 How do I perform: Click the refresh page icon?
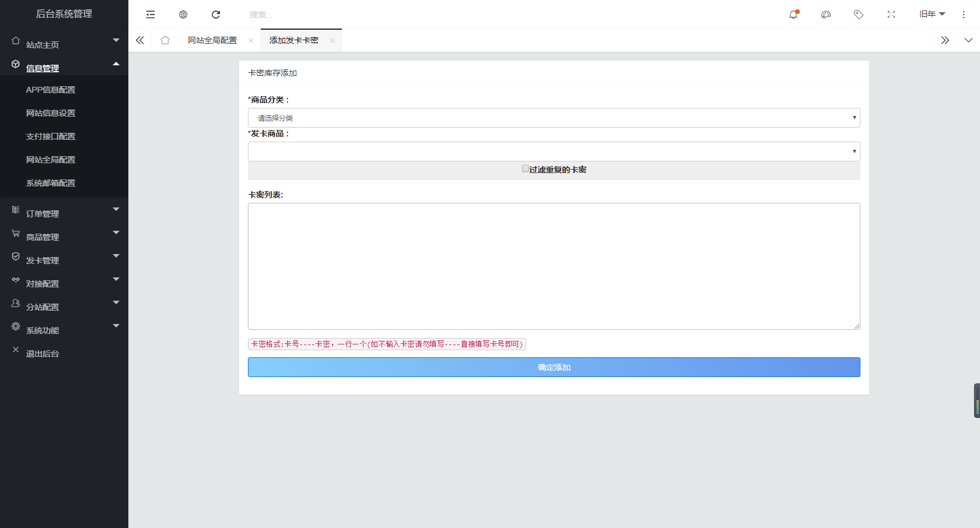[x=216, y=15]
